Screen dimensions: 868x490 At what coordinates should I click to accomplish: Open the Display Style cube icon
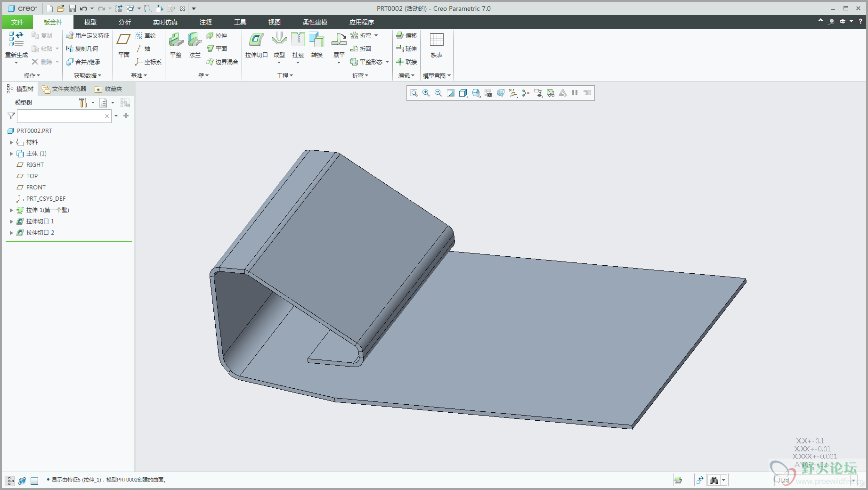[463, 93]
